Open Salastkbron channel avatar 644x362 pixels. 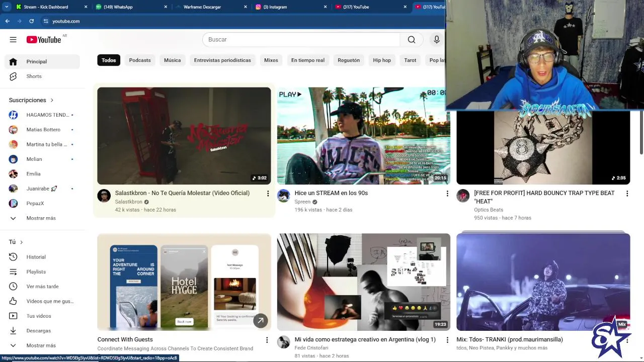[x=104, y=196]
